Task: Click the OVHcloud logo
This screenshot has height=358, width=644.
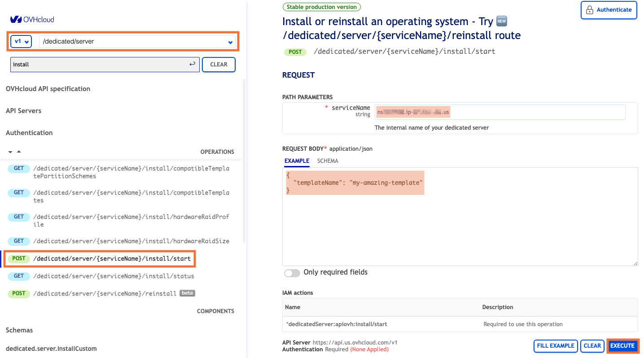Action: pos(32,19)
